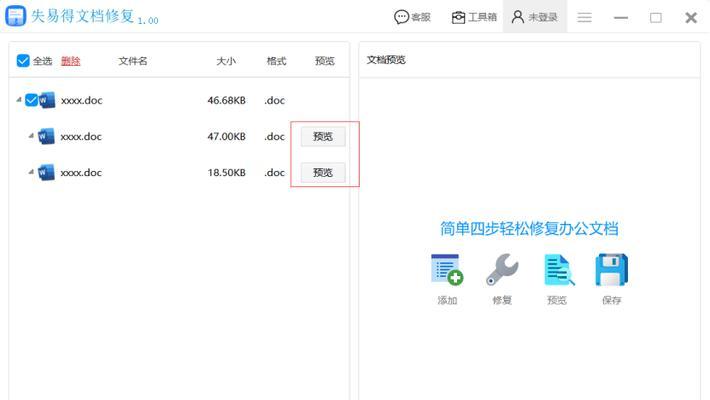
Task: Minimize the window
Action: coord(621,18)
